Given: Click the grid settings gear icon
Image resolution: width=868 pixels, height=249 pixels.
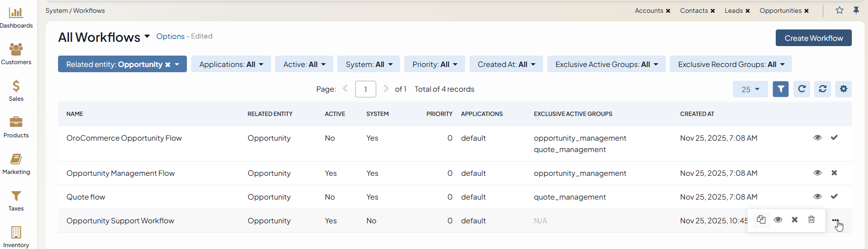Looking at the screenshot, I should tap(843, 89).
